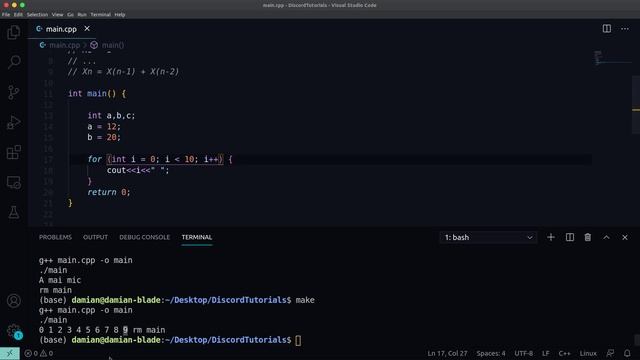Open the Run menu

pos(82,14)
